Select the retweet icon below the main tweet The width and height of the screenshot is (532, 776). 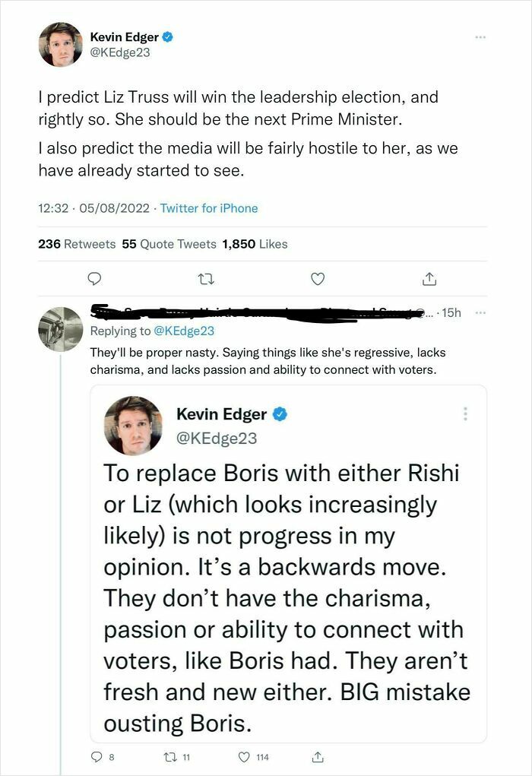pos(205,279)
